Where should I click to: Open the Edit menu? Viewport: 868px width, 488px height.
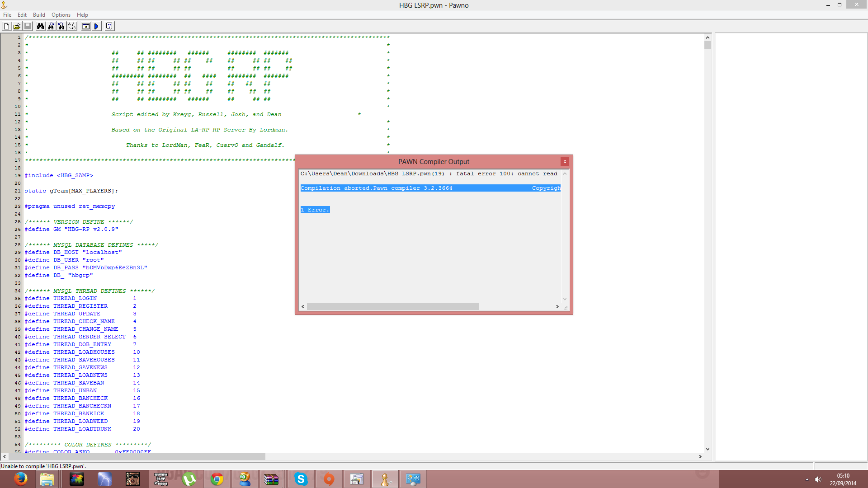coord(22,15)
